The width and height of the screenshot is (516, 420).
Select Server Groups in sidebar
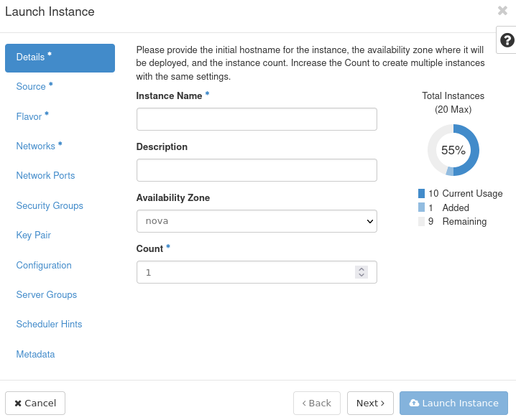[x=47, y=295]
